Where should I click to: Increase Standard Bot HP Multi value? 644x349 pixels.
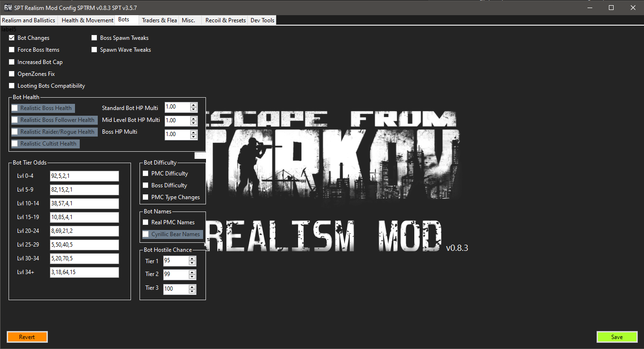pos(193,105)
